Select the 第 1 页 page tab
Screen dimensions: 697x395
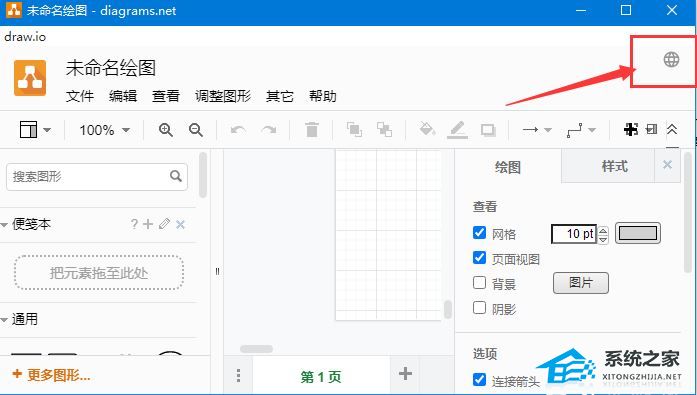click(x=321, y=377)
